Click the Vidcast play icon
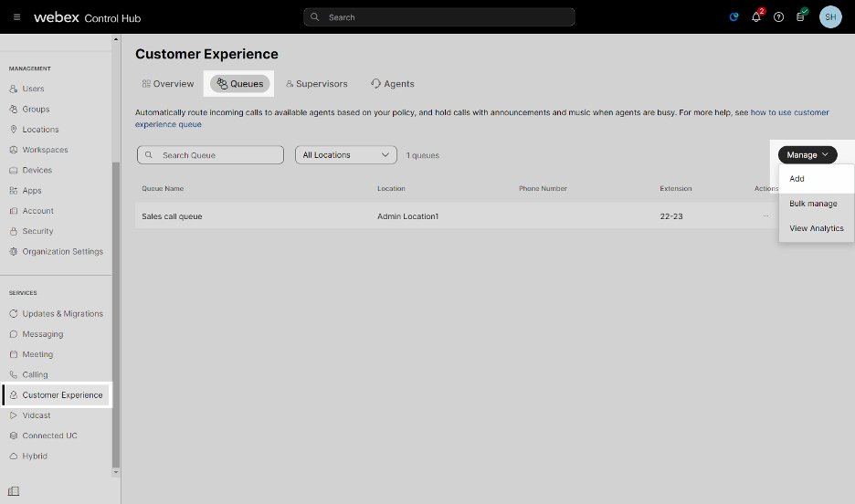 pyautogui.click(x=14, y=415)
